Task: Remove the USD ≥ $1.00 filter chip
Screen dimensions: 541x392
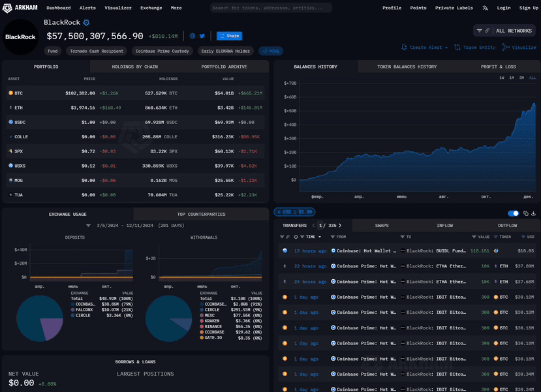Action: click(279, 212)
